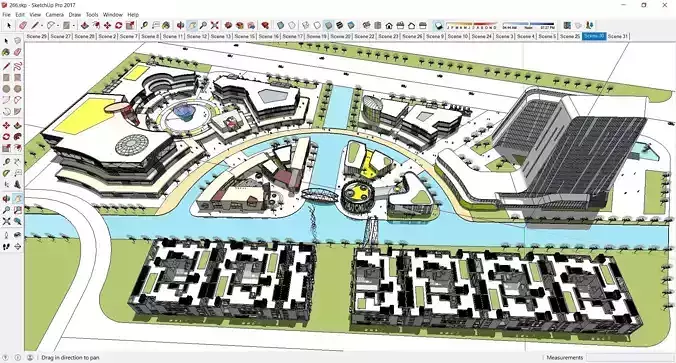
Task: Toggle Back Edges style
Action: tap(292, 25)
